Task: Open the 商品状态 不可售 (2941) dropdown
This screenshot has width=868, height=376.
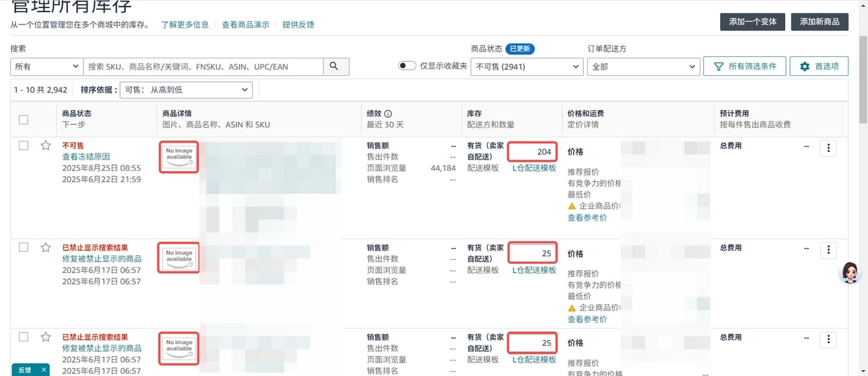Action: pos(527,67)
